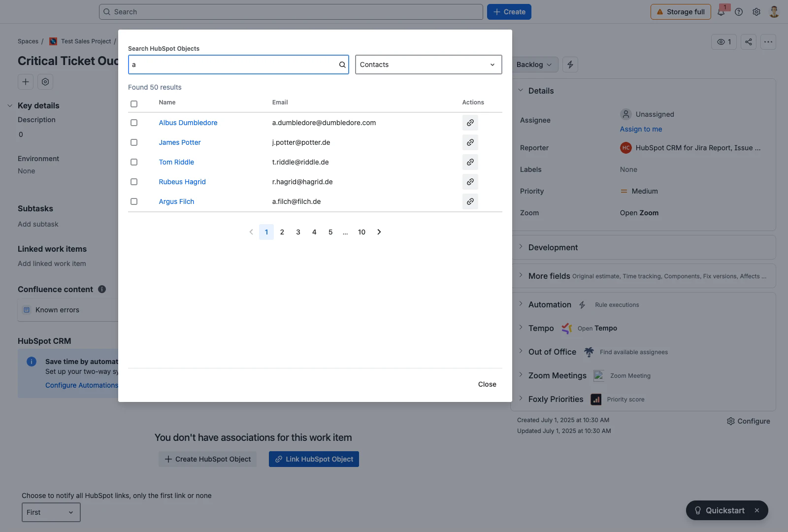
Task: Open the settings gear in top bar
Action: [x=756, y=12]
